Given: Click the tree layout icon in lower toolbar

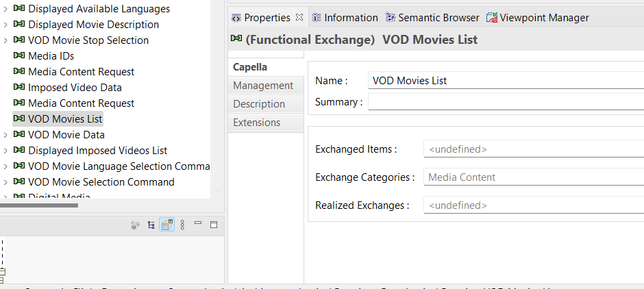Looking at the screenshot, I should pos(151,225).
